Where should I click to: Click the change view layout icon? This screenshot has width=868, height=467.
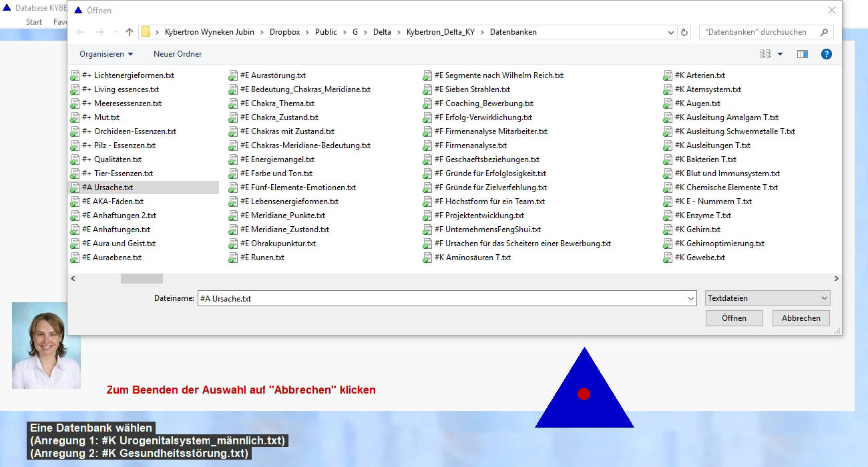click(765, 54)
